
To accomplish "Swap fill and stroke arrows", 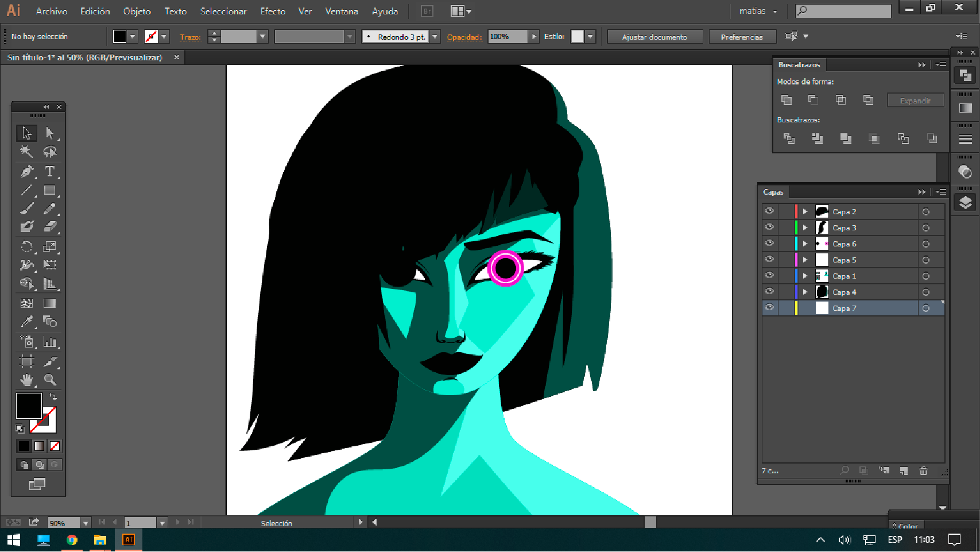I will [53, 397].
